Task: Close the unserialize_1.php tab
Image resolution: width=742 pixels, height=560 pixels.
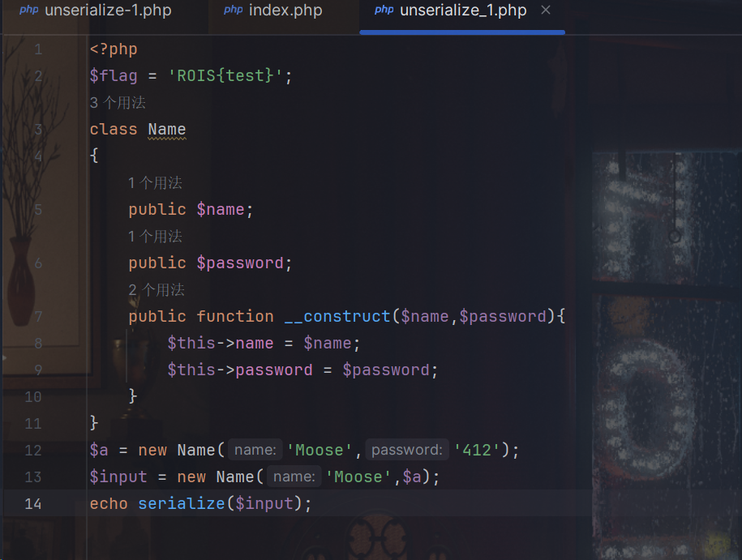Action: 546,11
